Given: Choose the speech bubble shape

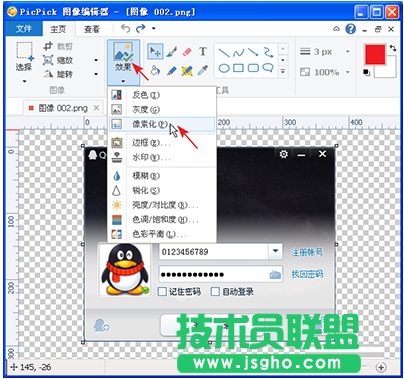Looking at the screenshot, I should pos(268,68).
